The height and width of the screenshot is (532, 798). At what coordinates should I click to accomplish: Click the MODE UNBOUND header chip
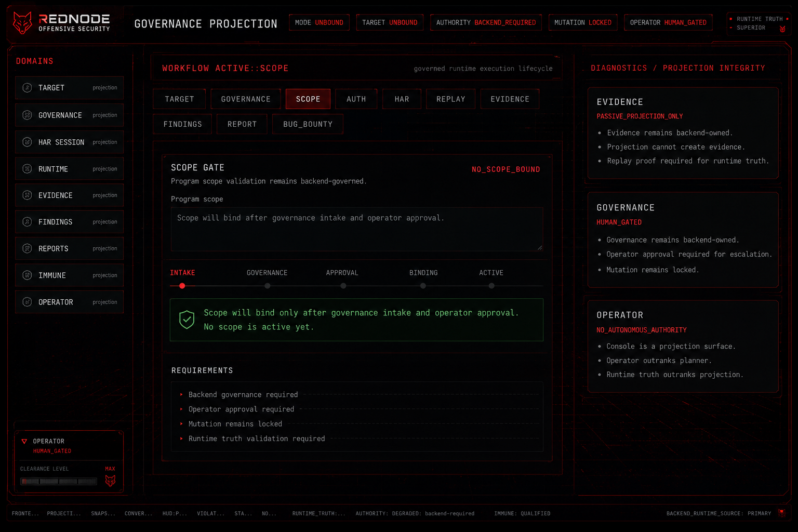click(x=319, y=23)
